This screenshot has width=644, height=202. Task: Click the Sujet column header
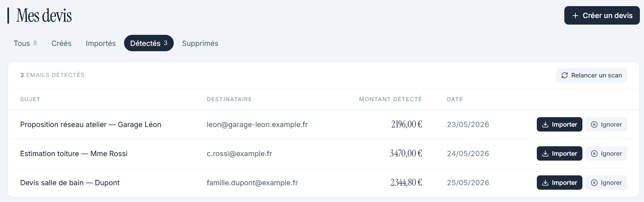pos(30,99)
